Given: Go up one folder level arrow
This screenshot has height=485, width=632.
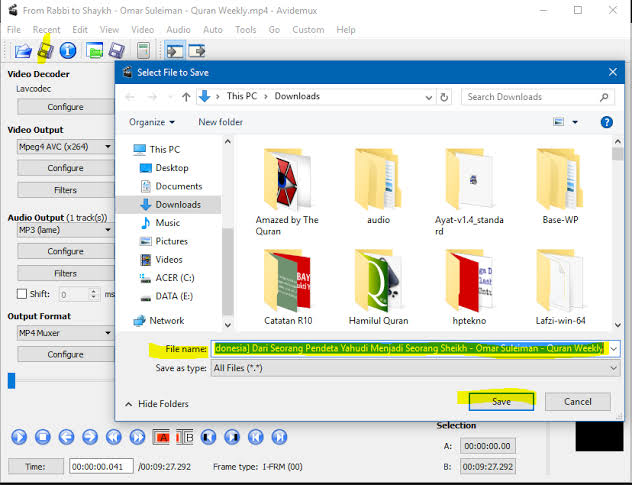Looking at the screenshot, I should [186, 97].
